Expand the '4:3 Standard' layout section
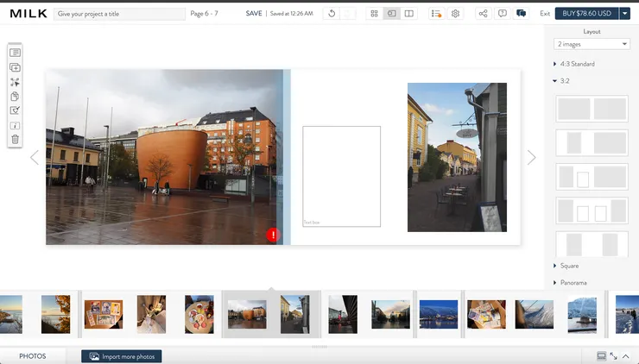 click(577, 64)
